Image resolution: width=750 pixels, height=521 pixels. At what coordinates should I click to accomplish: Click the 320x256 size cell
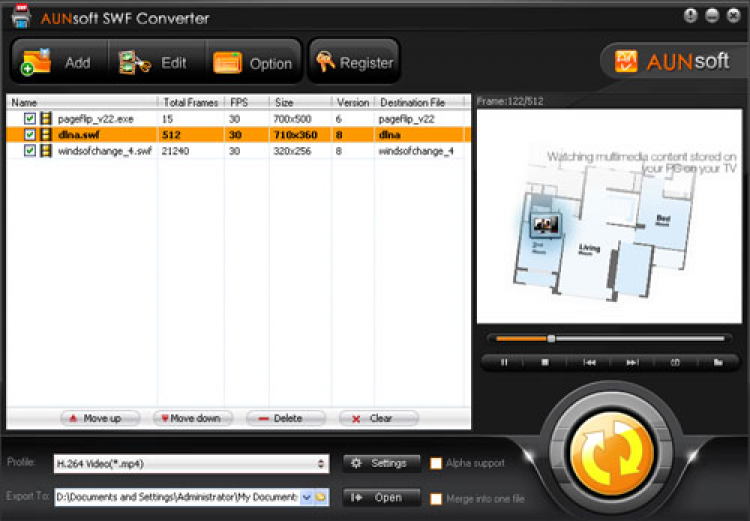click(x=292, y=151)
